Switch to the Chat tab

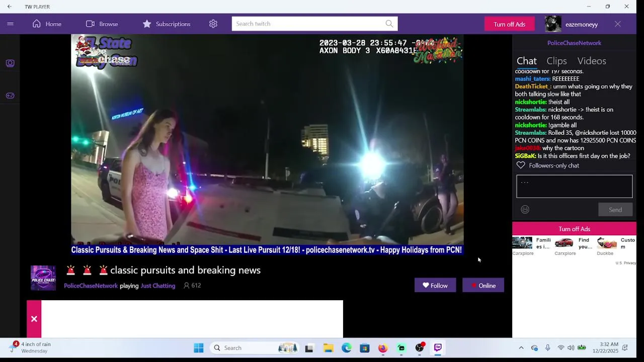tap(527, 61)
